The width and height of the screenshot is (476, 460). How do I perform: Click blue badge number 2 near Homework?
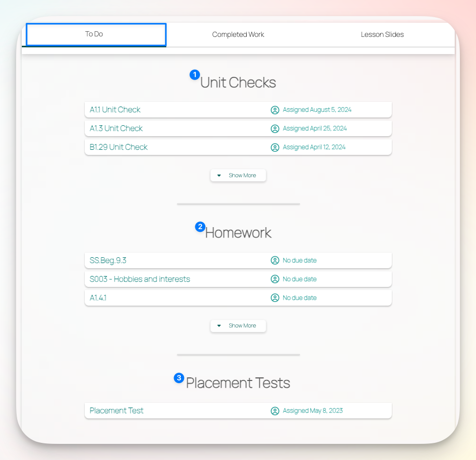click(x=200, y=227)
